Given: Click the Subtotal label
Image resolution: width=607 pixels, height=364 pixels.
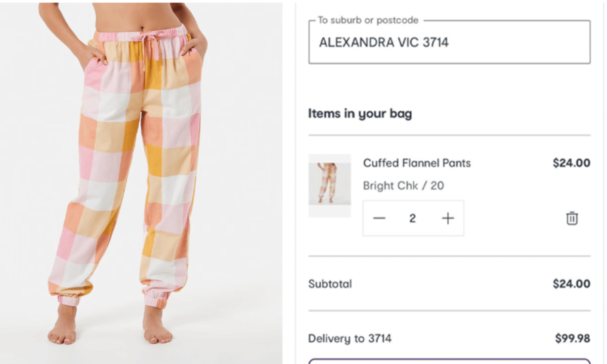Looking at the screenshot, I should click(330, 284).
